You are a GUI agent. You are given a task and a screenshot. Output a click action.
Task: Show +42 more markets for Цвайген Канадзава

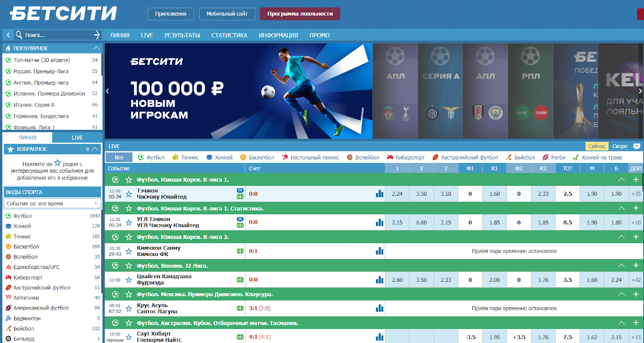pos(636,280)
